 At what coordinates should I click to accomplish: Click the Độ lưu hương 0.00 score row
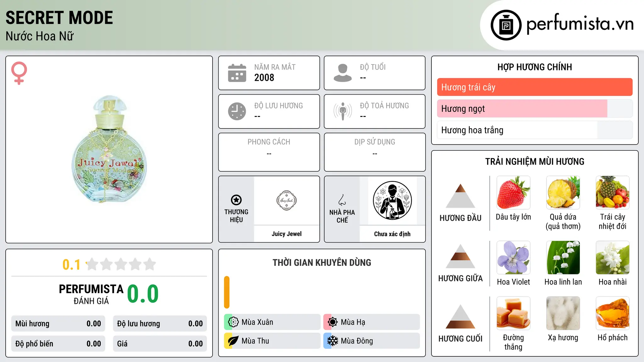coord(160,324)
